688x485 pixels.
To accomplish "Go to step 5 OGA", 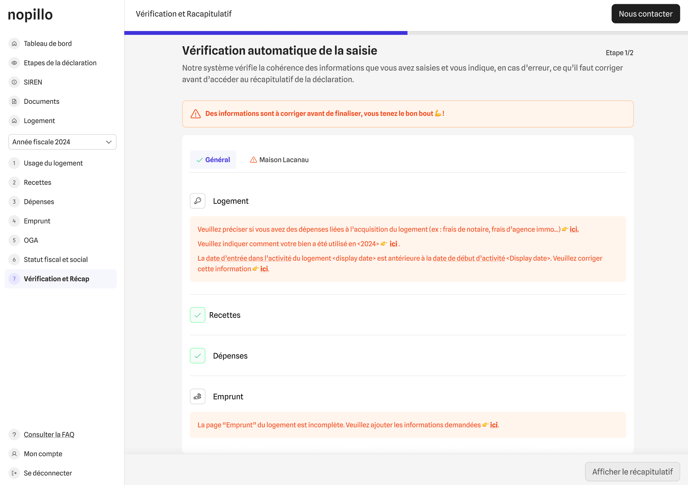I will pos(31,240).
